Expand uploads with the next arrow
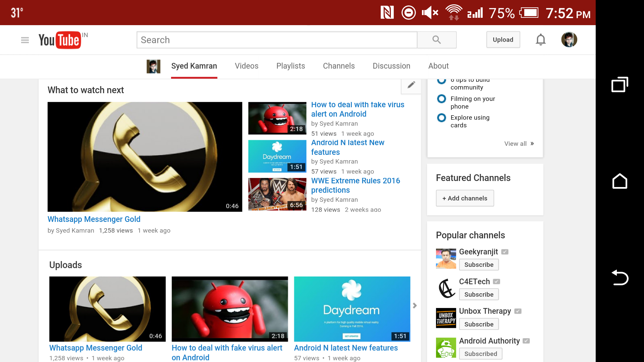The height and width of the screenshot is (362, 644). tap(415, 305)
